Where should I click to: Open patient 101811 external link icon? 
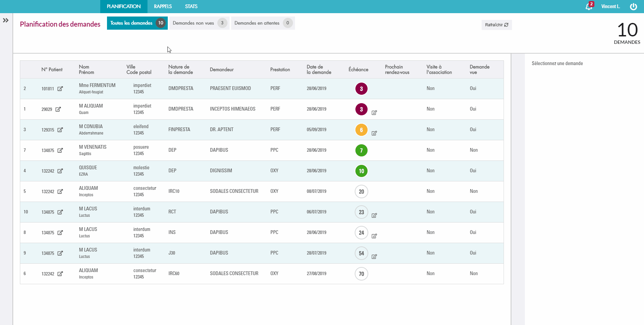tap(60, 89)
